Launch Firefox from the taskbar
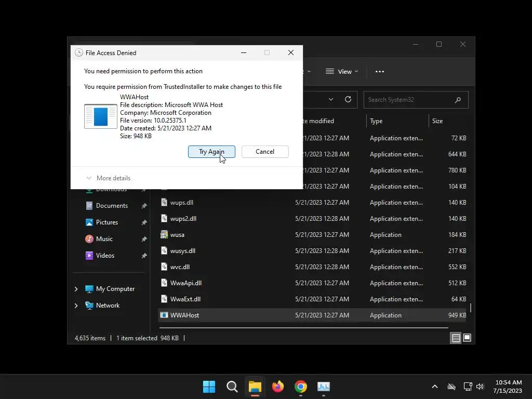The width and height of the screenshot is (532, 399). coord(278,387)
